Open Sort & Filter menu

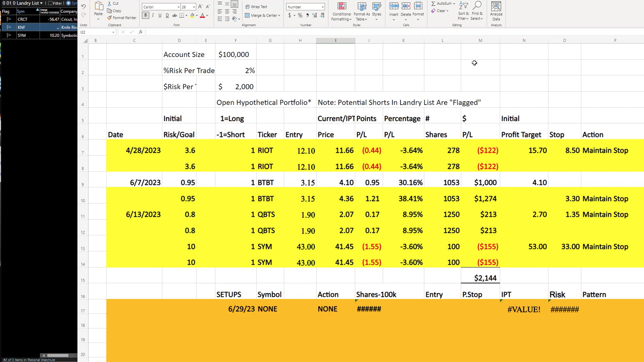coord(463,11)
